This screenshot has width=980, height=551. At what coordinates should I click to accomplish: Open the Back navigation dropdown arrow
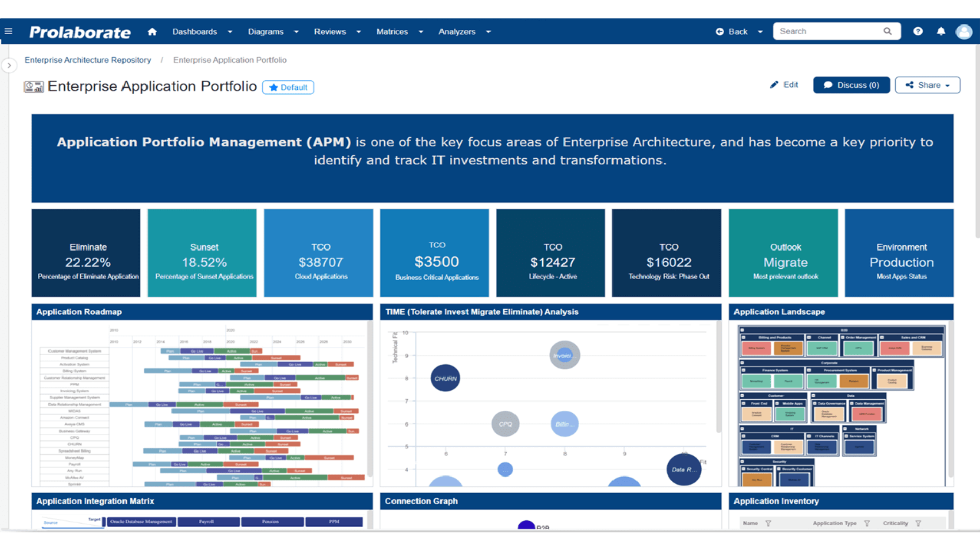tap(760, 31)
